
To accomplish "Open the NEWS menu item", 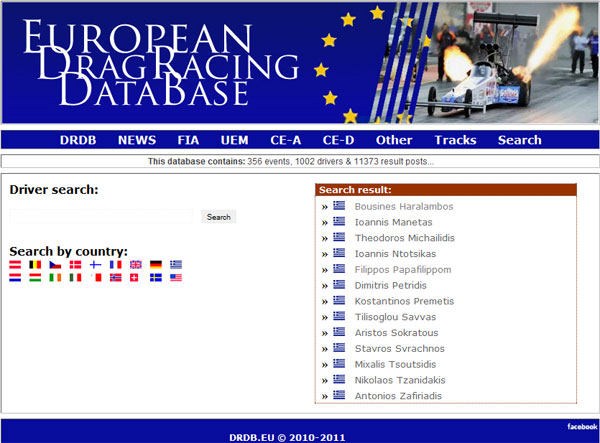I will [137, 140].
